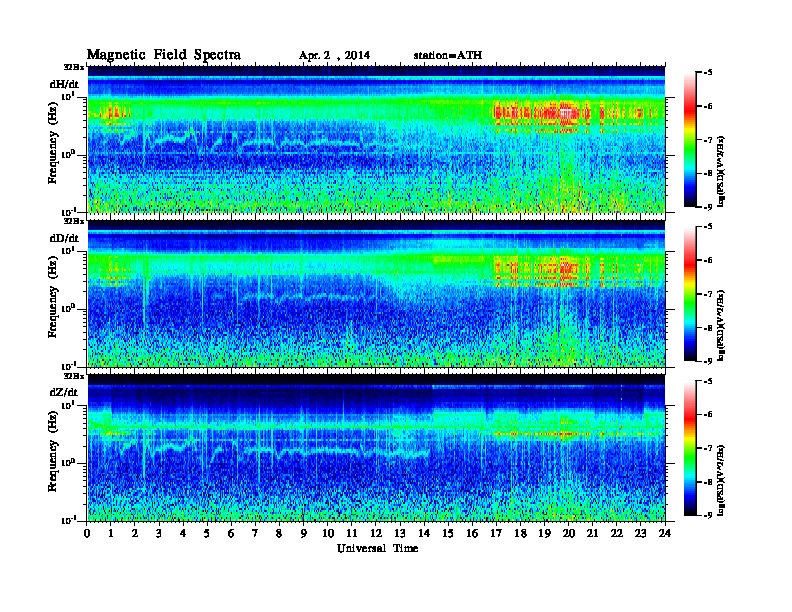Viewport: 792px width, 612px height.
Task: Click the "station=ATH" label
Action: pyautogui.click(x=448, y=55)
